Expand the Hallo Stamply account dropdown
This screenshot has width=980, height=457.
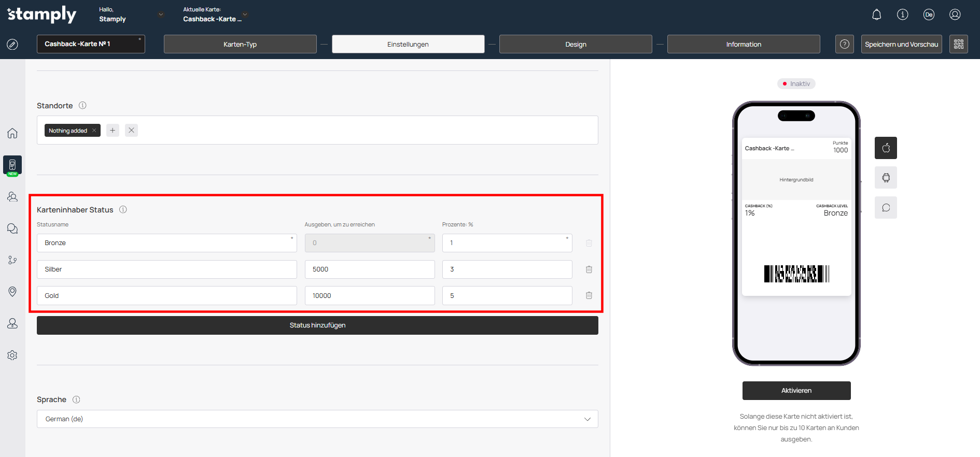click(x=161, y=15)
